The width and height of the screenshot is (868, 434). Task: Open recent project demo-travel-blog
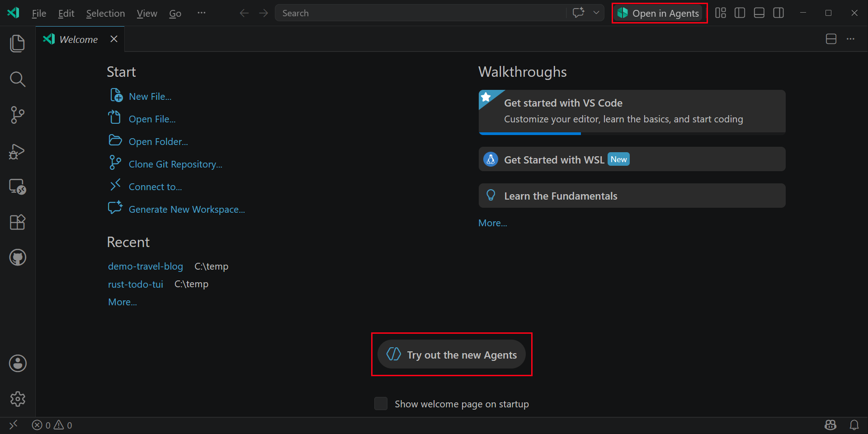146,266
